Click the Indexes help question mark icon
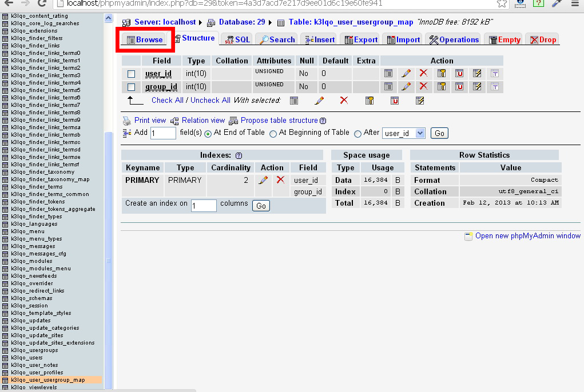Viewport: 584px width, 392px height. (x=239, y=155)
